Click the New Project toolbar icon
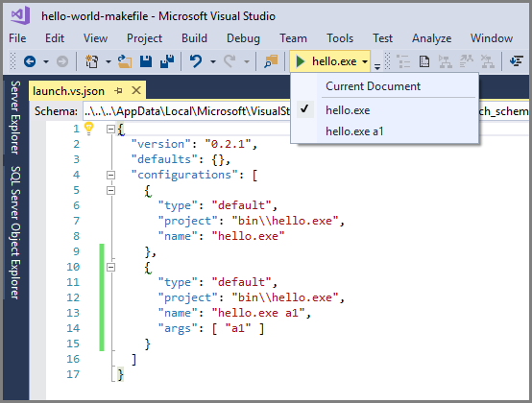The image size is (532, 403). pos(91,61)
